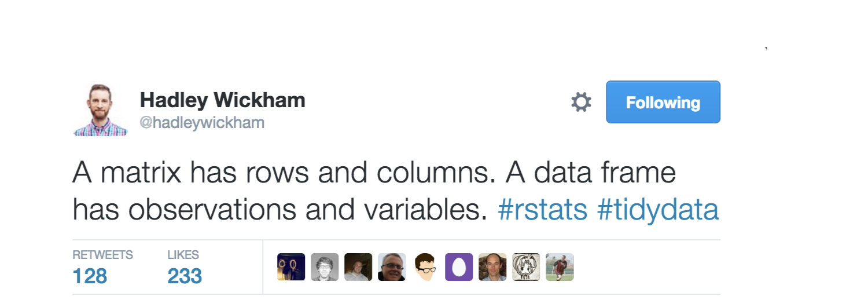Open the dark glowing-circles avatar

tap(291, 267)
